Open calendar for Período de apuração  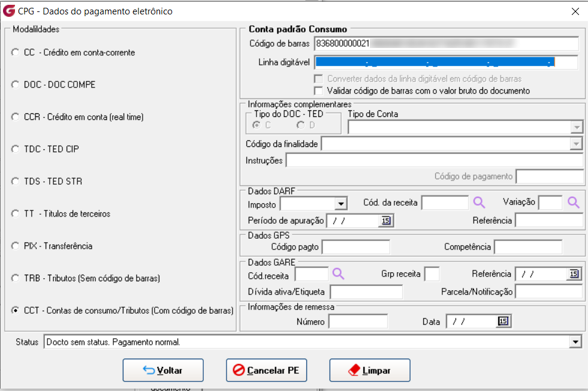coord(386,221)
